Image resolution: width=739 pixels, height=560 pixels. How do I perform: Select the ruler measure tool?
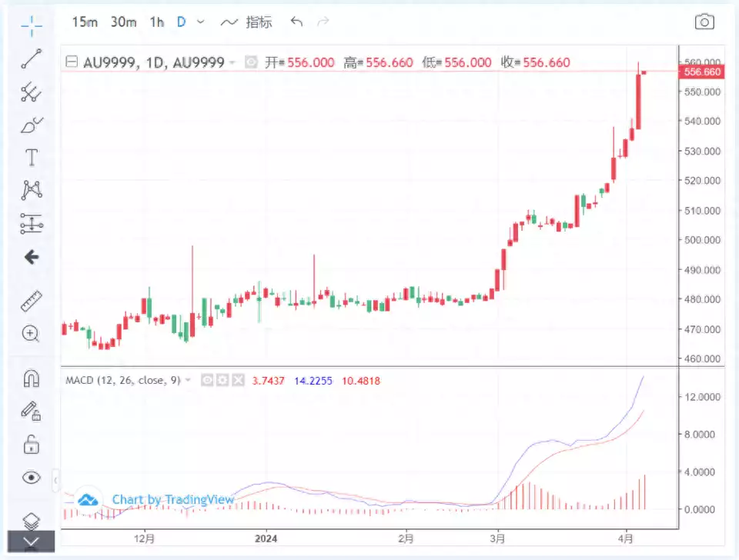[32, 301]
